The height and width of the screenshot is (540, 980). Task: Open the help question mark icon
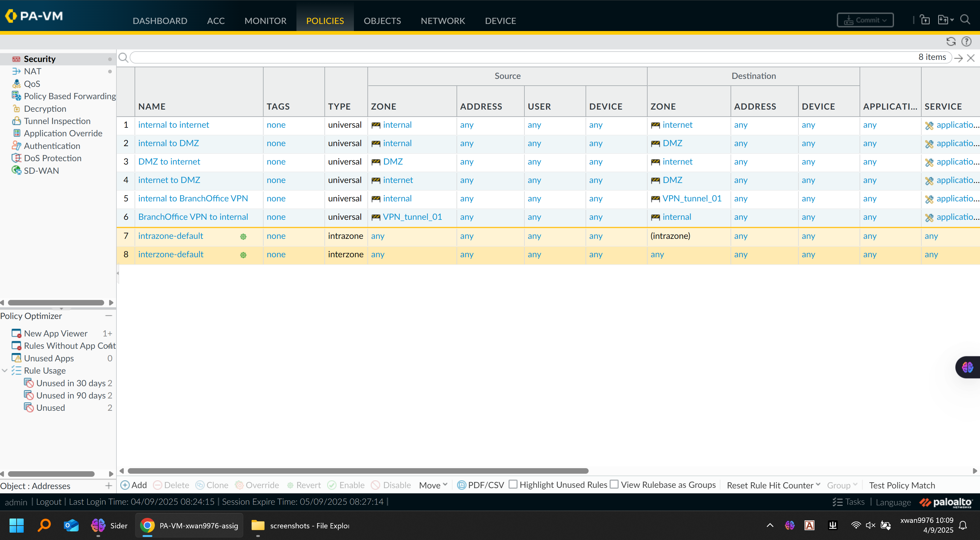pos(966,41)
